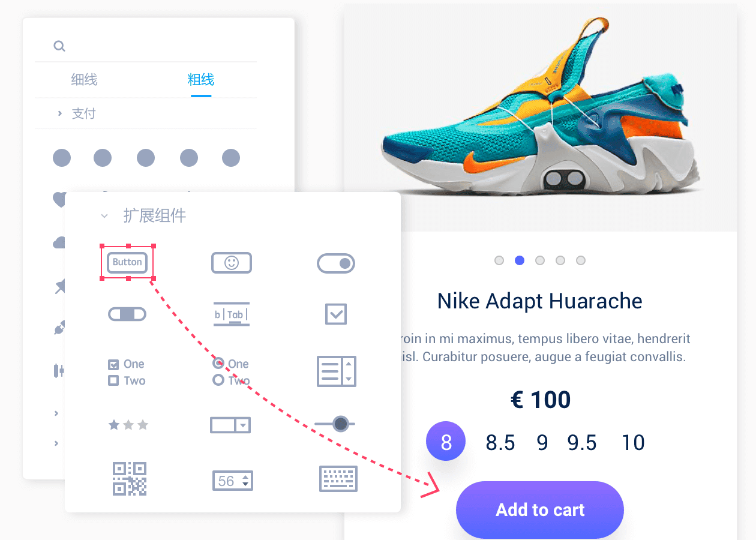Image resolution: width=756 pixels, height=540 pixels.
Task: Expand the 支付 category
Action: coord(60,113)
